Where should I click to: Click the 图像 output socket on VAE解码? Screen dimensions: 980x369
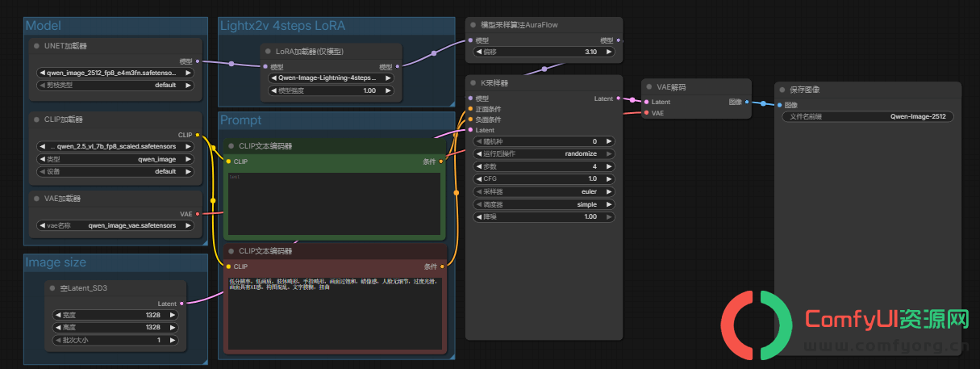pyautogui.click(x=747, y=103)
